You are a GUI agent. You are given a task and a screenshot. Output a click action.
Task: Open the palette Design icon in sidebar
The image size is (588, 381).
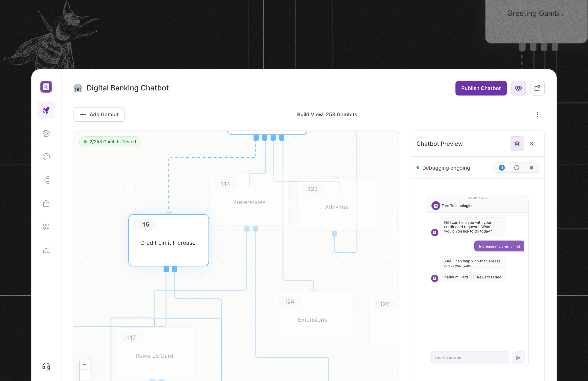(46, 157)
